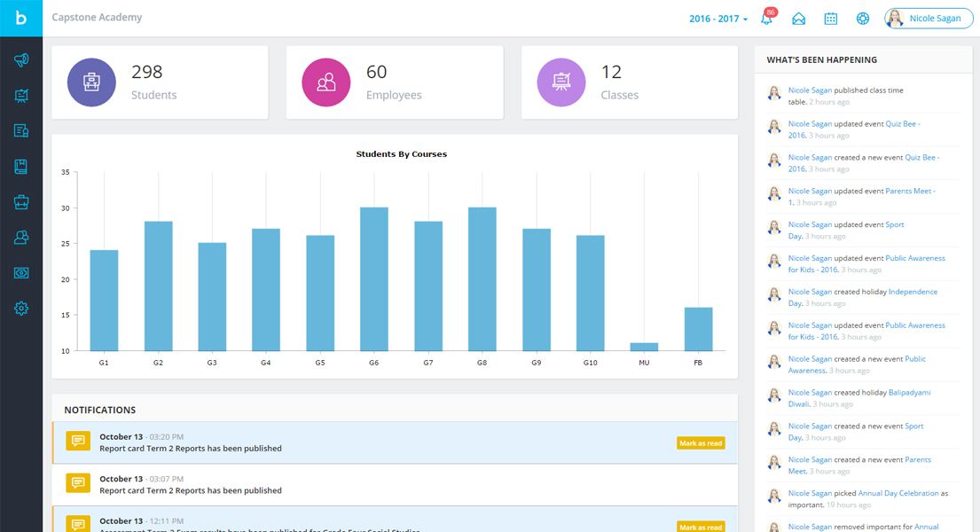Select the classes presentation board icon
980x532 pixels.
20,96
